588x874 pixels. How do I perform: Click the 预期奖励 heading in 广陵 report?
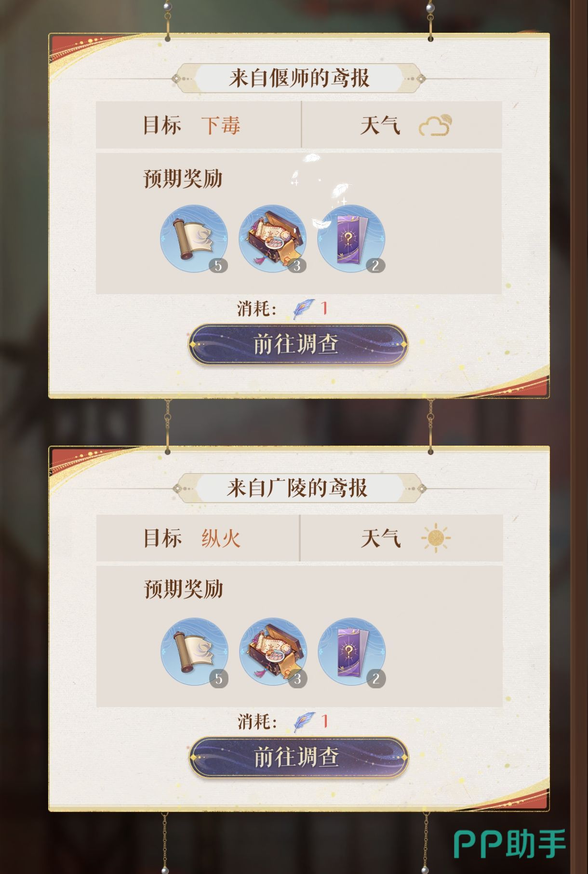[x=184, y=589]
